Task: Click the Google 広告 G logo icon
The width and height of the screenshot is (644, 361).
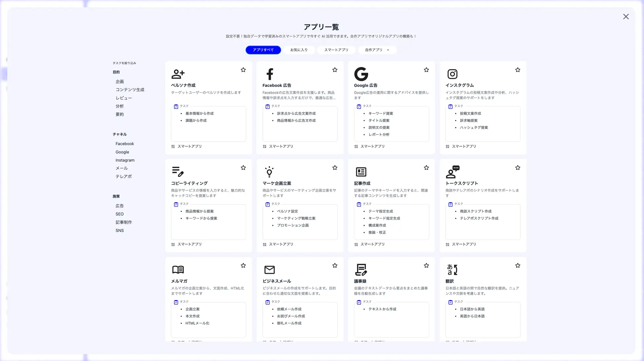Action: (361, 74)
